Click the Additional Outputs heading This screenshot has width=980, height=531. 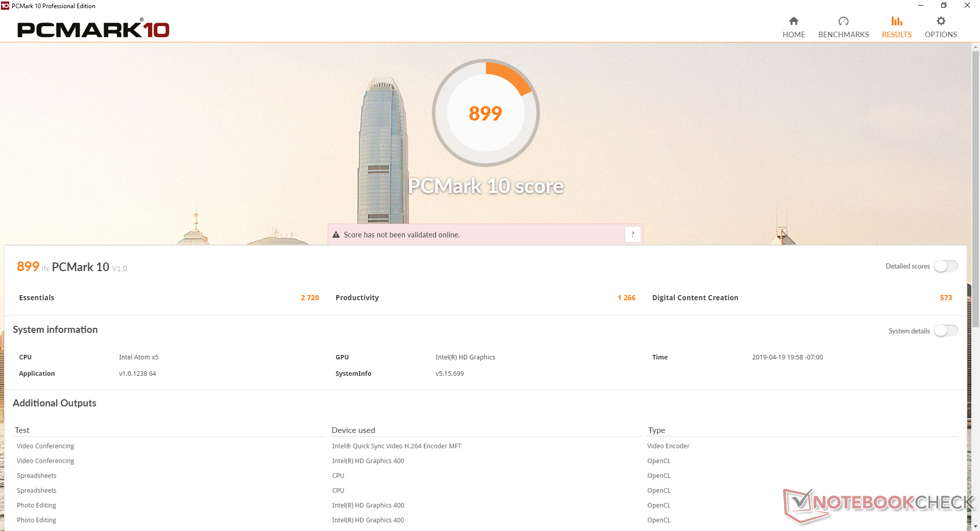[x=55, y=403]
